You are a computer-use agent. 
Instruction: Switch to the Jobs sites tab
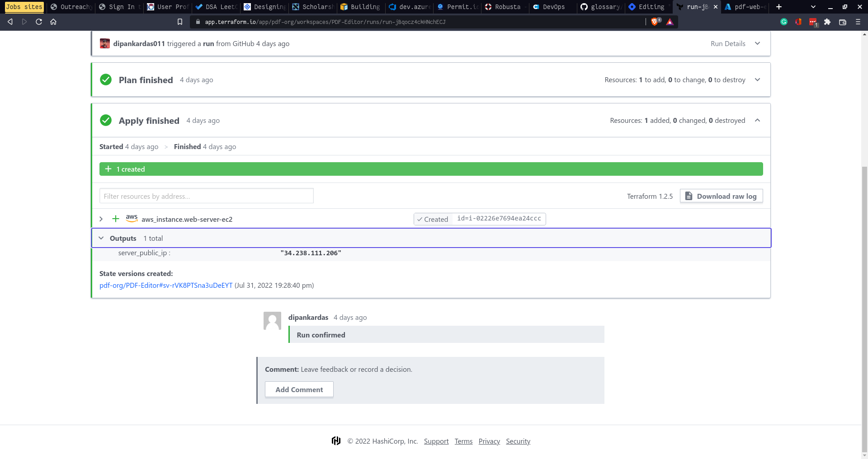[x=24, y=7]
